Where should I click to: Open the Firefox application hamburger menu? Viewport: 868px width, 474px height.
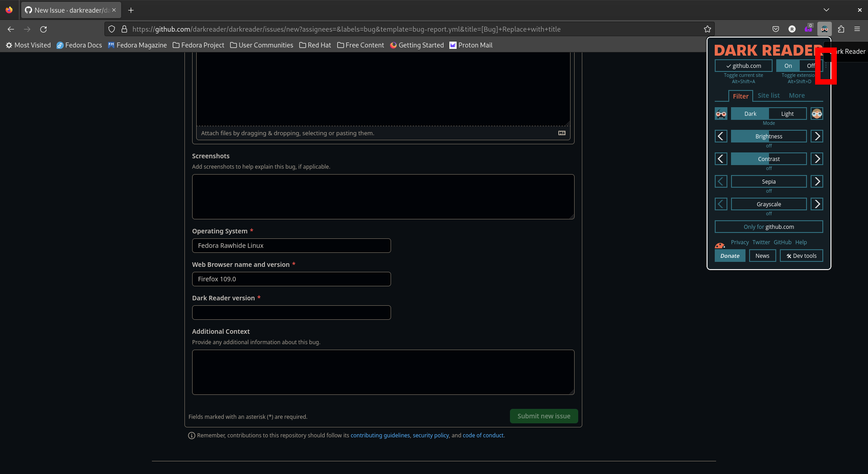click(x=857, y=29)
